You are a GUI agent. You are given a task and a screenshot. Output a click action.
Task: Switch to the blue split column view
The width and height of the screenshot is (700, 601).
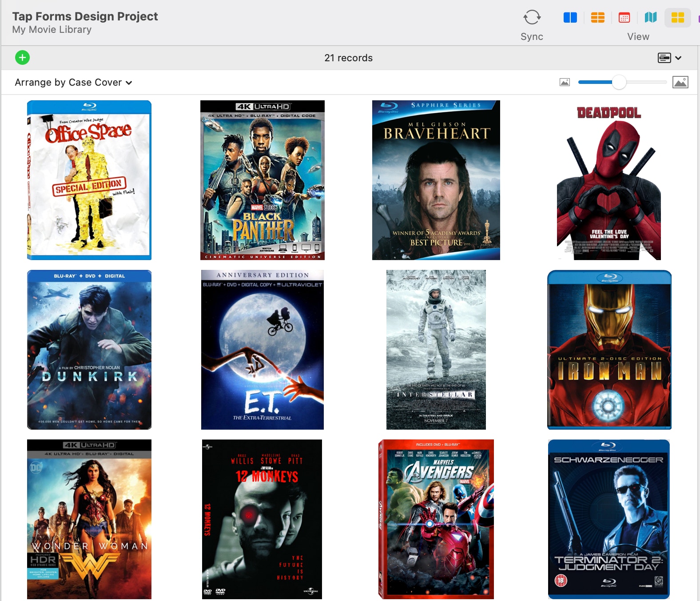click(570, 17)
